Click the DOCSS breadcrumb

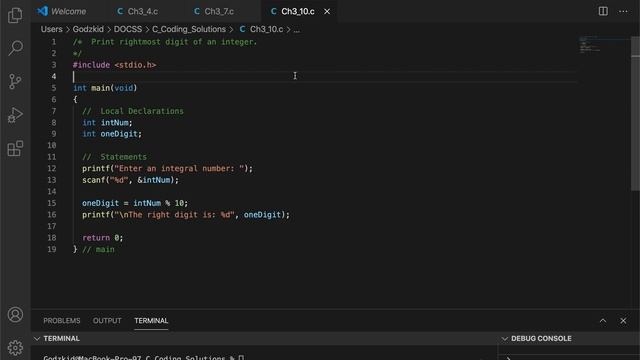click(128, 29)
